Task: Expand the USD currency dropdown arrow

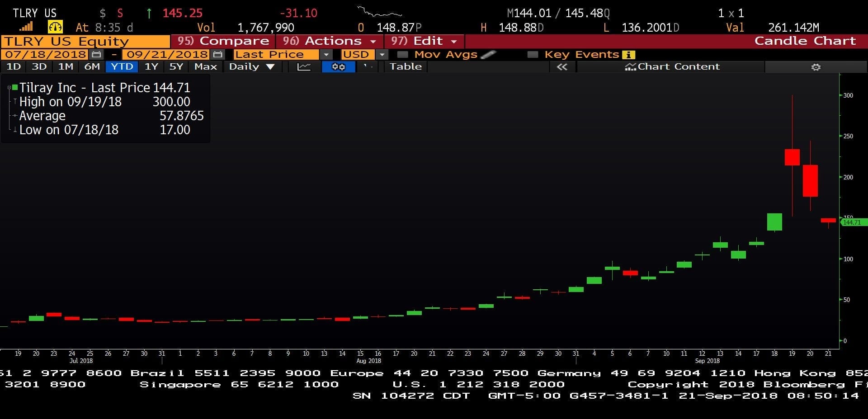Action: [382, 55]
